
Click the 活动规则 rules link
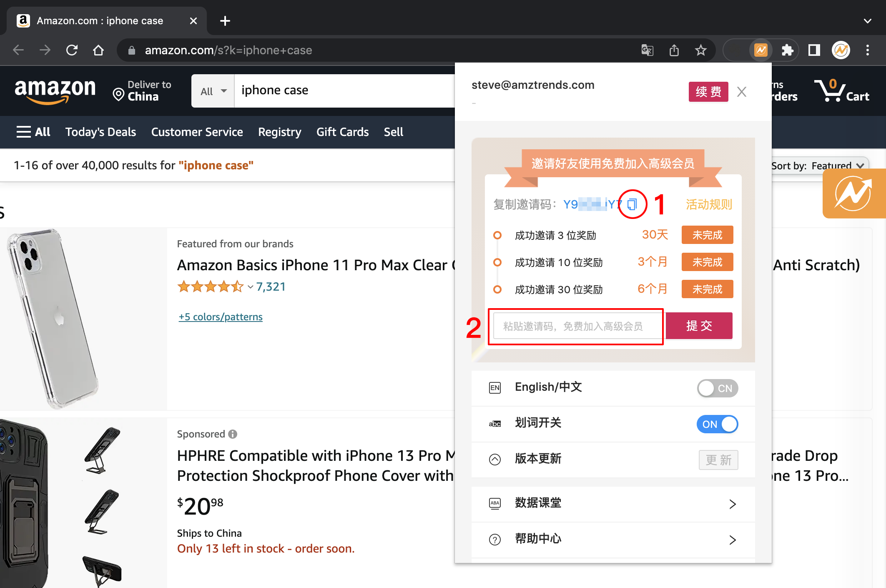tap(709, 204)
